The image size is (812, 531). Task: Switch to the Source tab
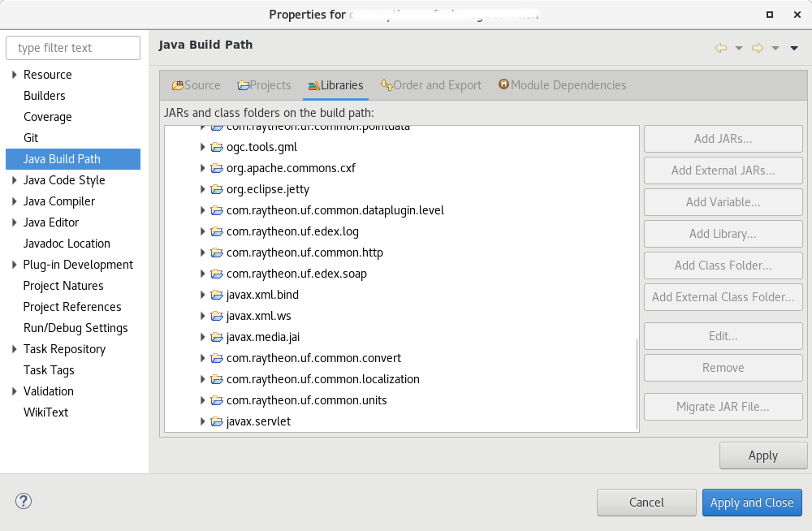(196, 85)
